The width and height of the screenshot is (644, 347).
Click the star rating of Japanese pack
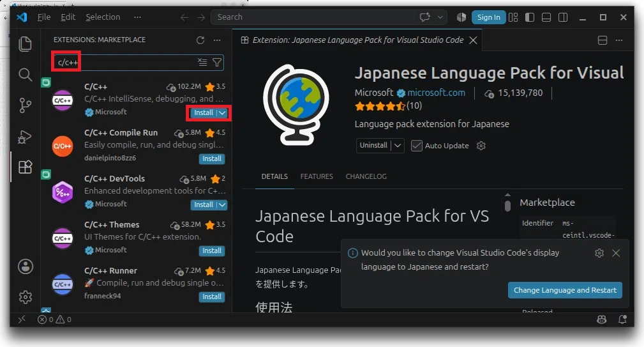(x=380, y=106)
